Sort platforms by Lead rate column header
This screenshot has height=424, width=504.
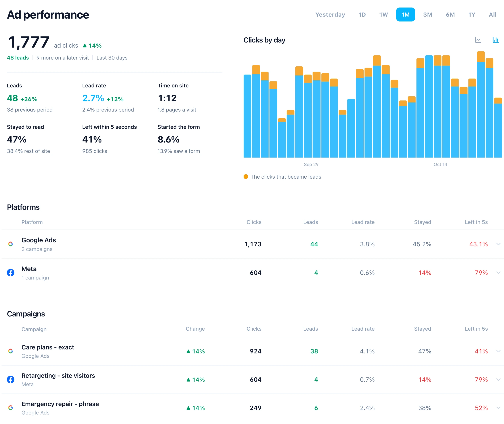[x=363, y=222]
